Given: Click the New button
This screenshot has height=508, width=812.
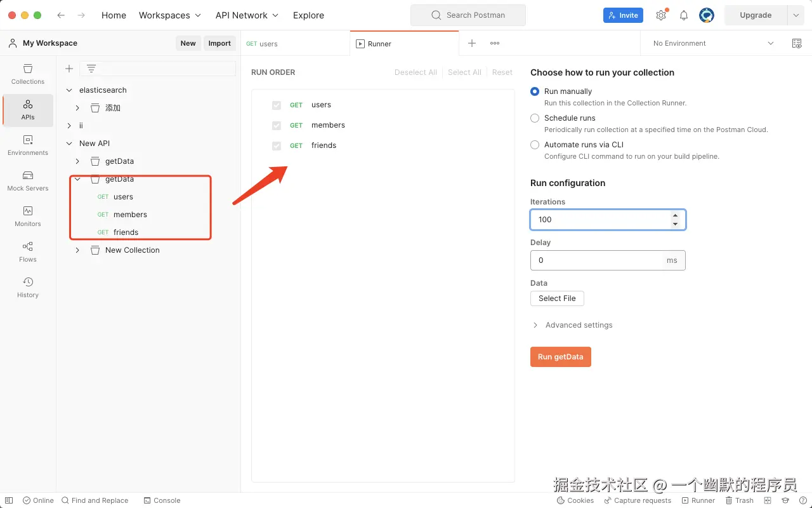Looking at the screenshot, I should [x=188, y=43].
